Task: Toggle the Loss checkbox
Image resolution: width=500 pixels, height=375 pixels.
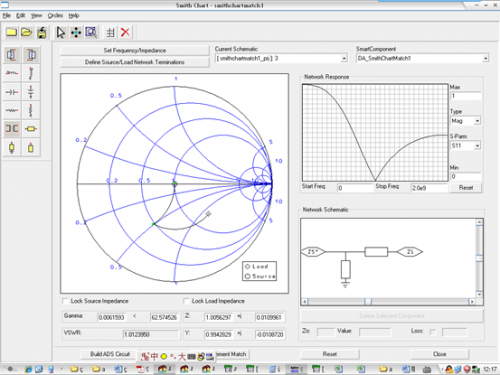Action: pyautogui.click(x=433, y=332)
